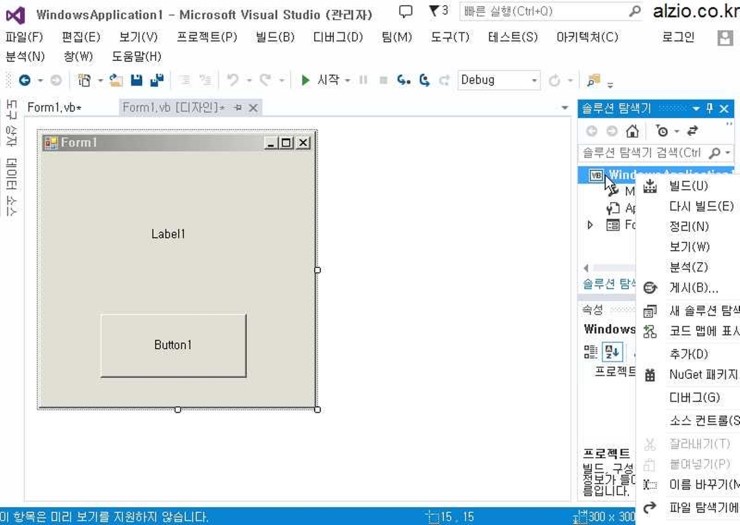Open the 테스트(S) menu
Image resolution: width=740 pixels, height=525 pixels.
513,37
